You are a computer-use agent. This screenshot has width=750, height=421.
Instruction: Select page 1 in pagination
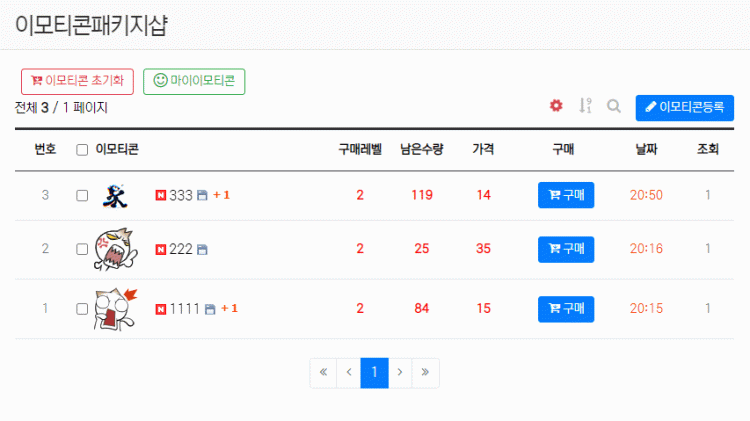[374, 373]
